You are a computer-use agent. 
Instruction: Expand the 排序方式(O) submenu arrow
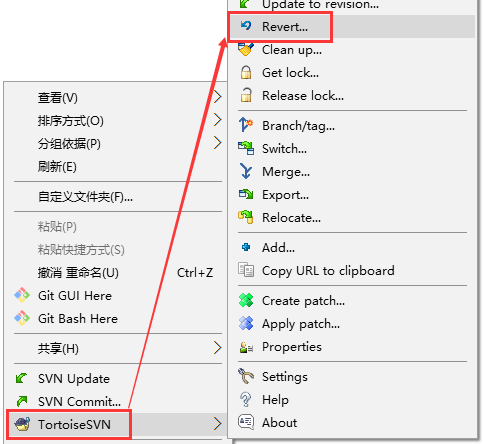(217, 120)
